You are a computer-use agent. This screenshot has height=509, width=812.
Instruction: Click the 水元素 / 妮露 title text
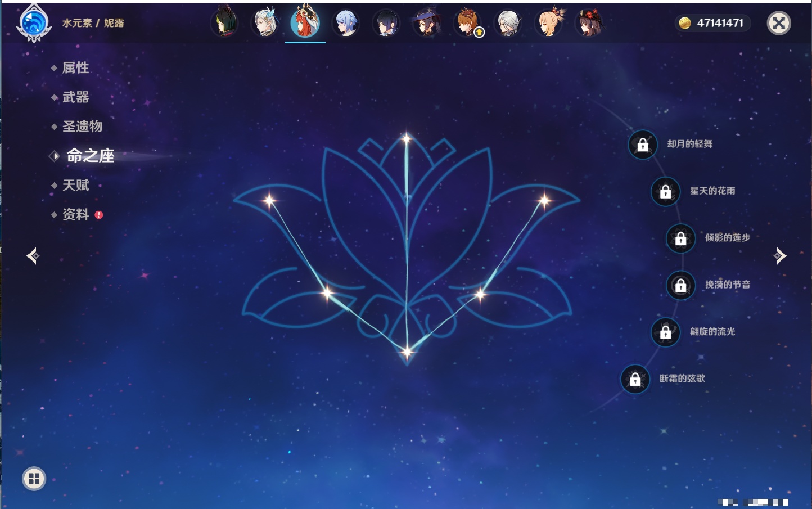click(x=93, y=23)
